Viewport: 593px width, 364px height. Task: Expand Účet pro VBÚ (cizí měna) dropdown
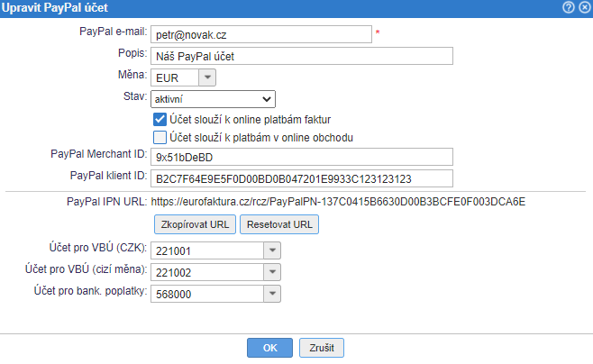(x=272, y=272)
